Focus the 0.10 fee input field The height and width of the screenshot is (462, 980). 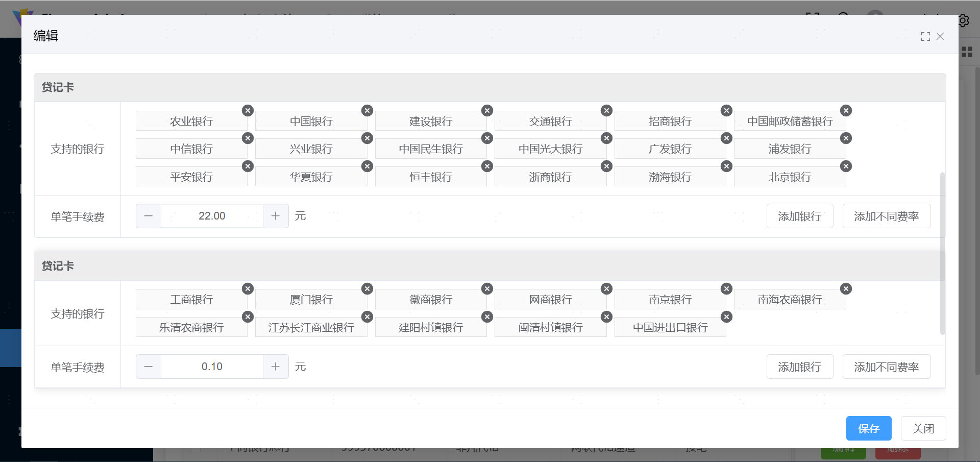point(212,367)
